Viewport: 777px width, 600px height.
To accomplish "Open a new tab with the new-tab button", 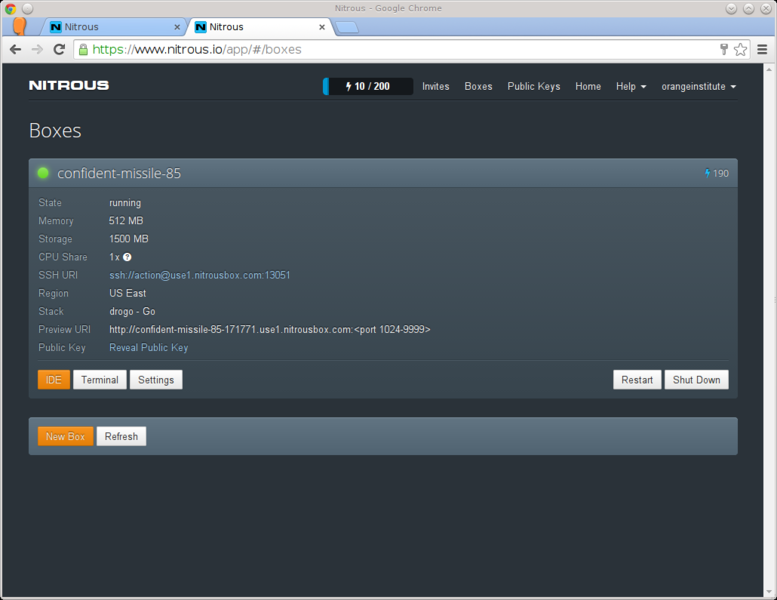I will (347, 27).
